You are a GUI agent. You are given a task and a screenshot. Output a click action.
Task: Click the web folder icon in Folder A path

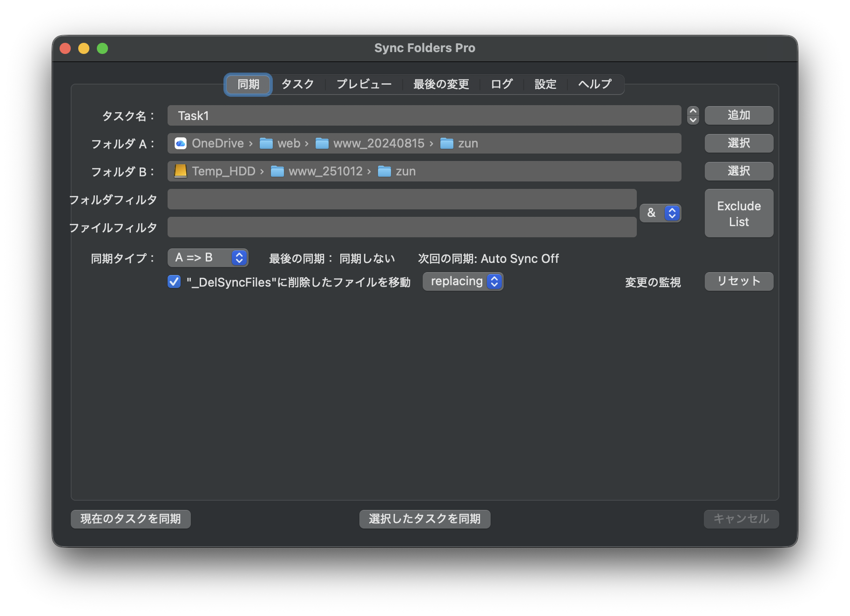pos(266,143)
